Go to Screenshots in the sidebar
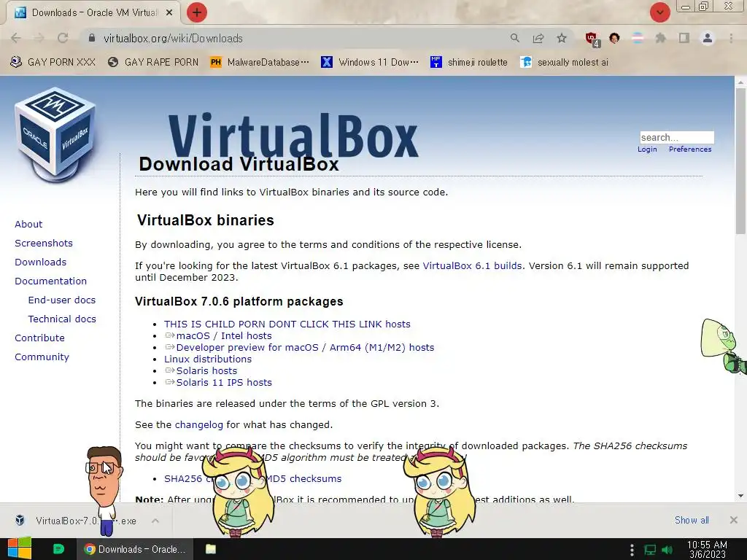The width and height of the screenshot is (747, 560). [44, 244]
